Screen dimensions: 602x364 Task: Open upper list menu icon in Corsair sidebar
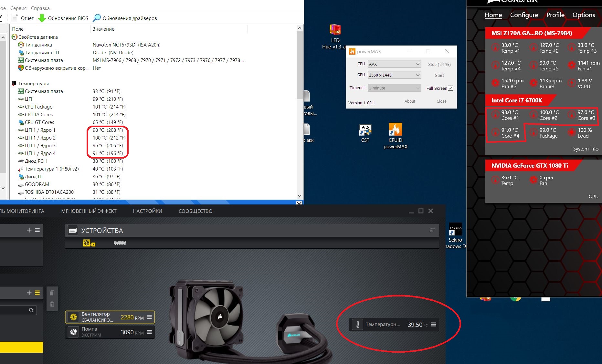tap(37, 230)
